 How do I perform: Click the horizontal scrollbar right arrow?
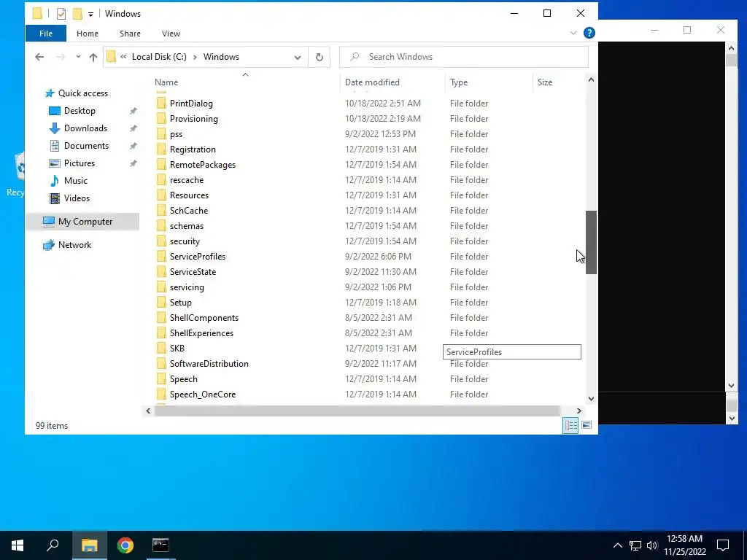click(578, 411)
